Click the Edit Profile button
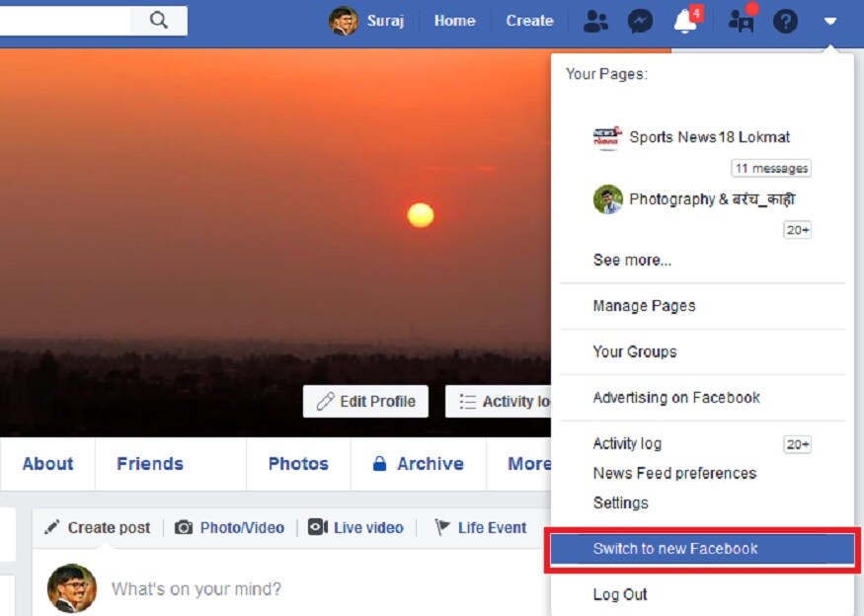Image resolution: width=864 pixels, height=616 pixels. click(365, 402)
